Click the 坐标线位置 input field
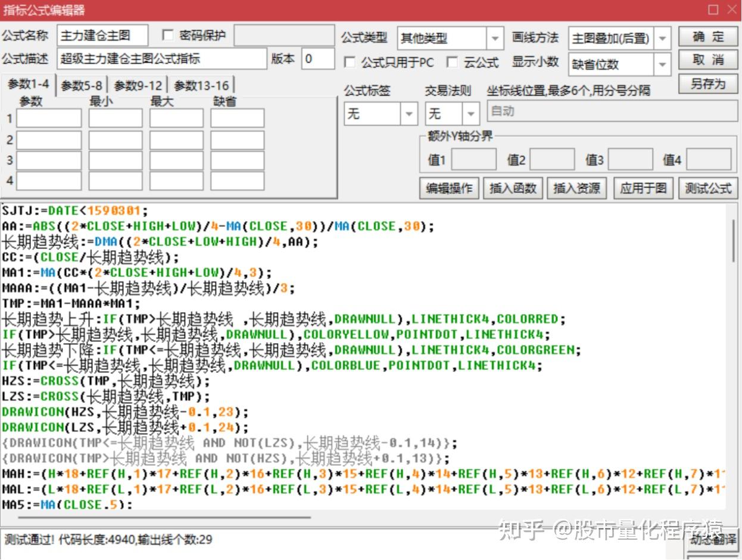This screenshot has width=742, height=560. click(x=612, y=111)
